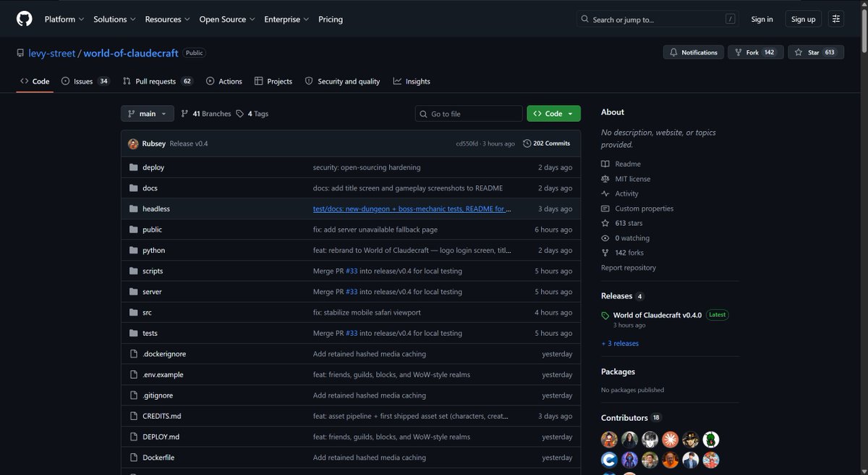Click the folder icon next to headless
The height and width of the screenshot is (475, 868).
tap(133, 209)
